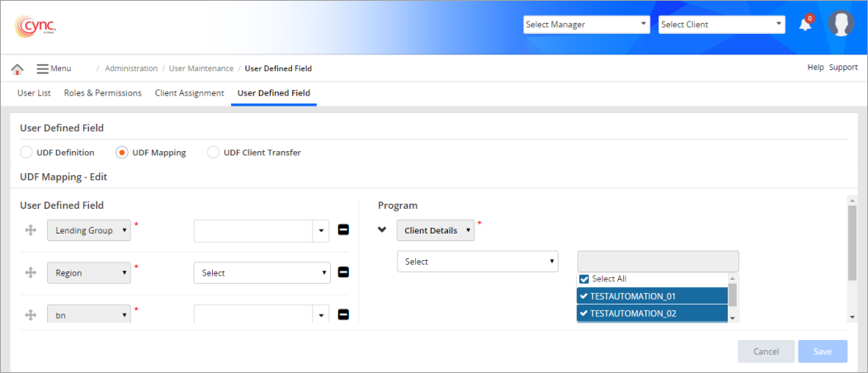Open the Select Client dropdown
The width and height of the screenshot is (868, 373).
(721, 25)
